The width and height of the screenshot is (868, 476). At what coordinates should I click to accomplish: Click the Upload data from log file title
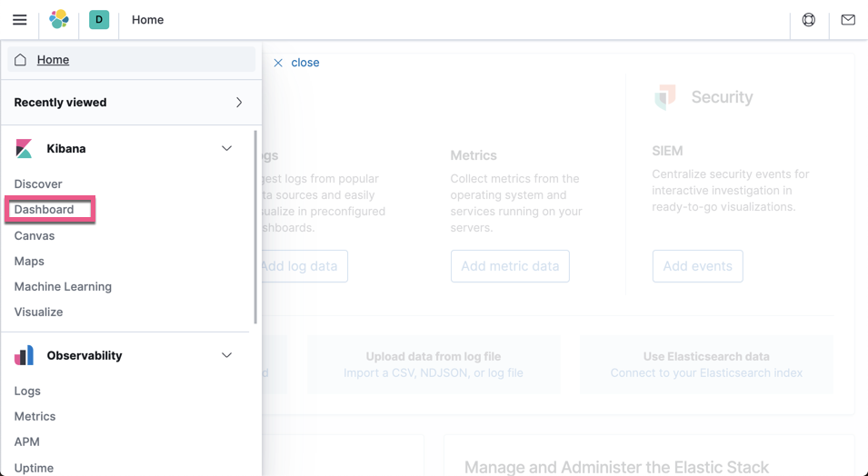[434, 356]
